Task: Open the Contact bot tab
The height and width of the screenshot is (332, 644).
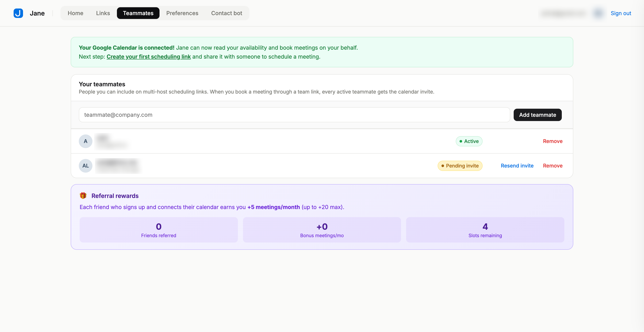Action: tap(227, 13)
